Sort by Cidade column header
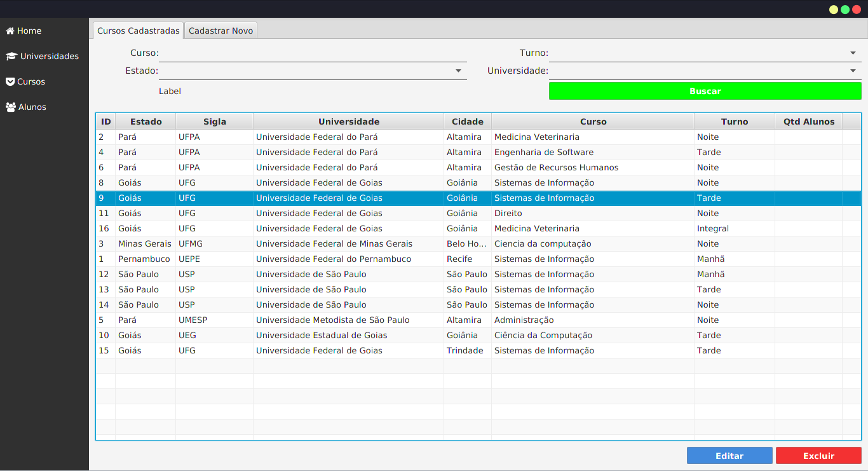The height and width of the screenshot is (471, 868). point(468,121)
